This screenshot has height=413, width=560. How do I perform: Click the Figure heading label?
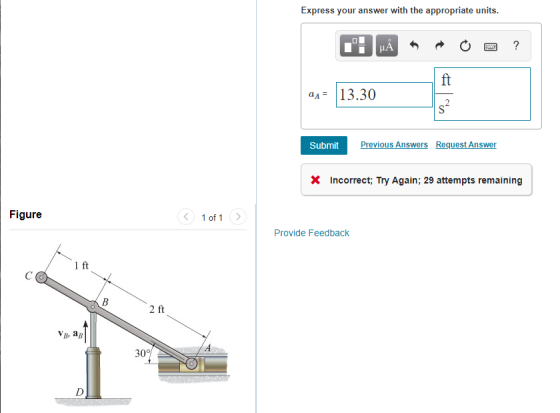click(25, 214)
